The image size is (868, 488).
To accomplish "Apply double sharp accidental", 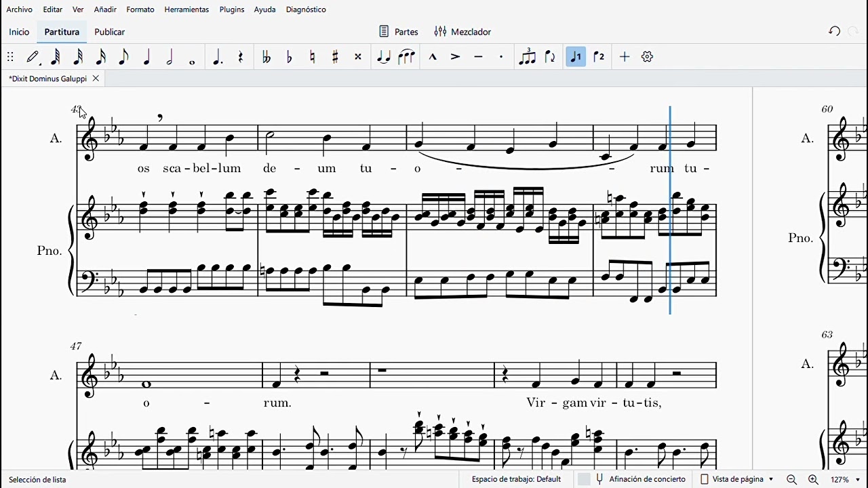I will (358, 57).
